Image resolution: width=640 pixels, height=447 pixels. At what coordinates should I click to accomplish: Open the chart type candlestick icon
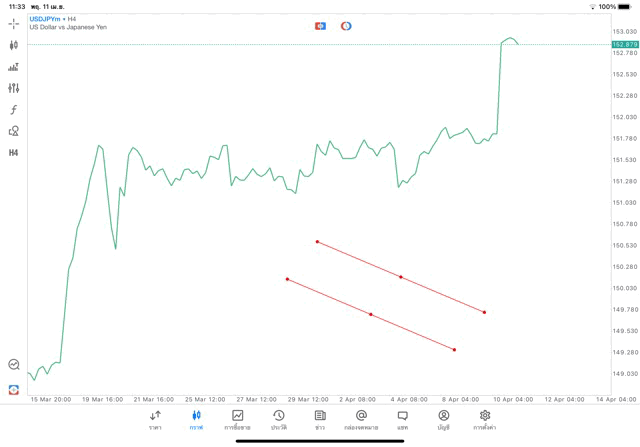coord(13,45)
